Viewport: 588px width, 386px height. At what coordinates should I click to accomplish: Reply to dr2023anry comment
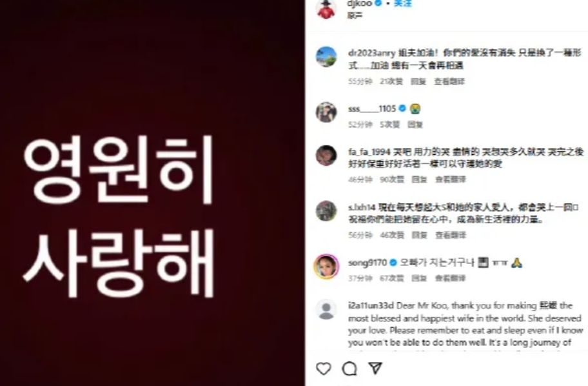(418, 81)
